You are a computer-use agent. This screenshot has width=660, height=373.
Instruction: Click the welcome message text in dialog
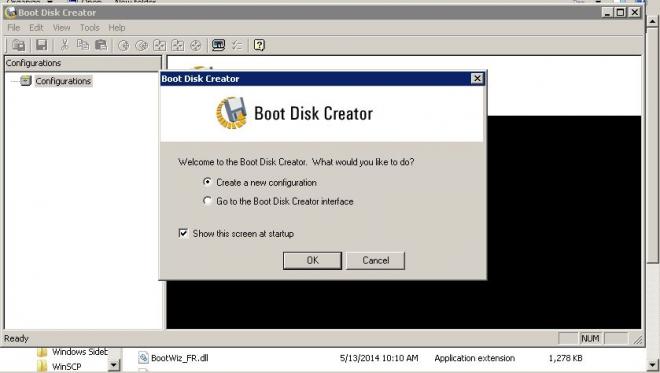click(x=296, y=162)
